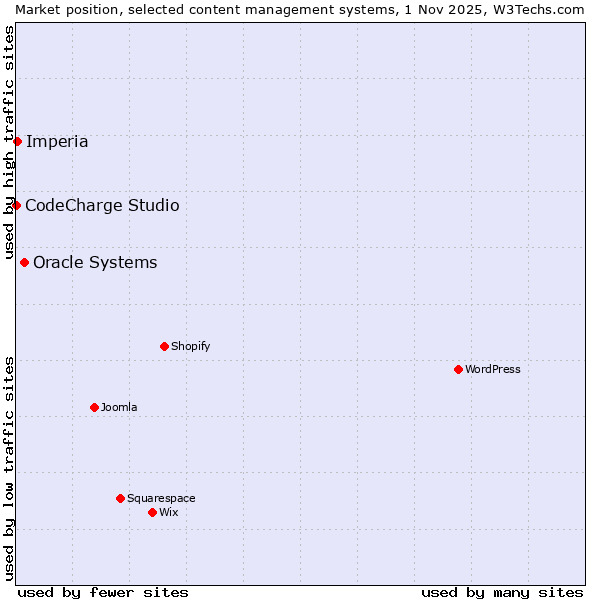Select the Oracle Systems text label
Viewport: 600px width, 600px height.
pyautogui.click(x=95, y=262)
